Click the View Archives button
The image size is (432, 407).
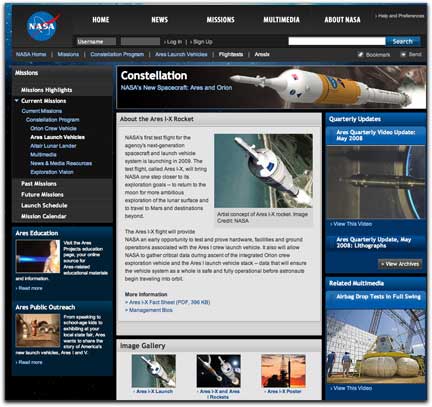point(400,264)
